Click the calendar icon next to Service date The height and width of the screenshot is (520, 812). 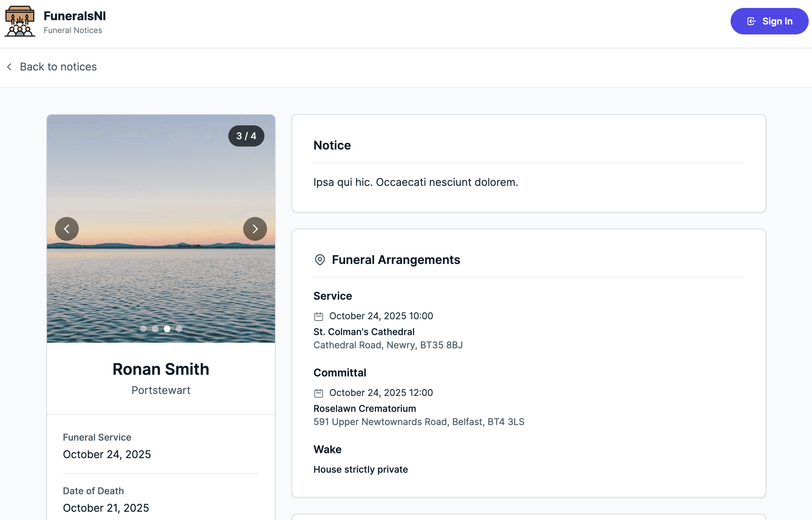point(319,316)
